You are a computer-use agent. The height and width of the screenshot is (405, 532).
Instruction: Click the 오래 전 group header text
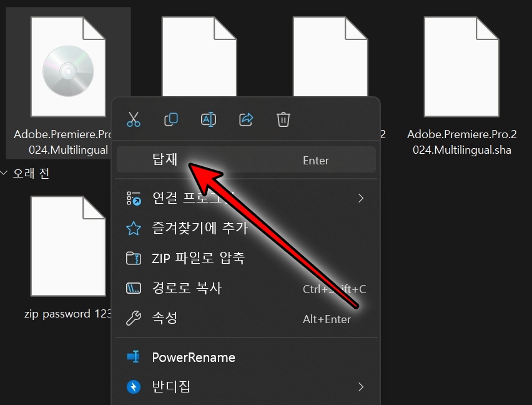click(31, 174)
